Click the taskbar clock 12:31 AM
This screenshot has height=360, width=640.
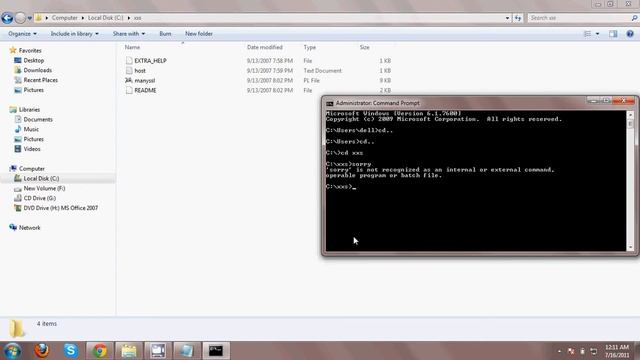(x=617, y=347)
